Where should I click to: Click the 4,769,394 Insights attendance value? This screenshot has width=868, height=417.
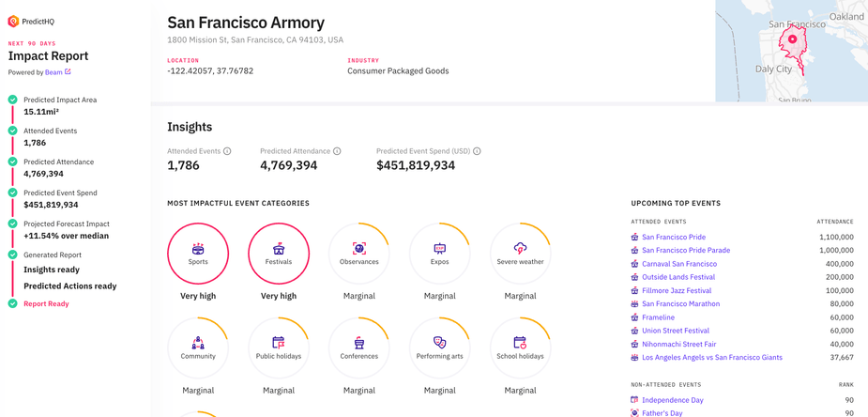tap(289, 165)
